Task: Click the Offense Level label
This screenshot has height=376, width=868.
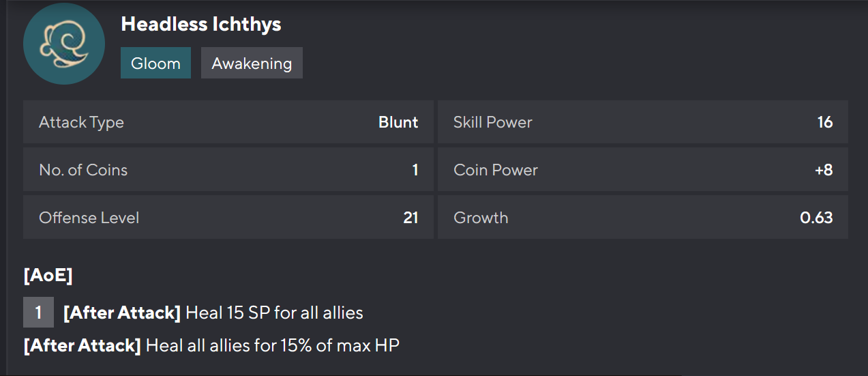Action: pyautogui.click(x=89, y=218)
